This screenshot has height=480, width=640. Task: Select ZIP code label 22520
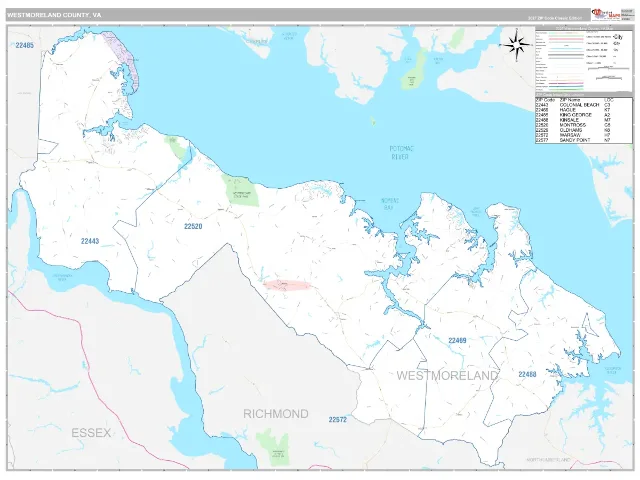(x=193, y=227)
